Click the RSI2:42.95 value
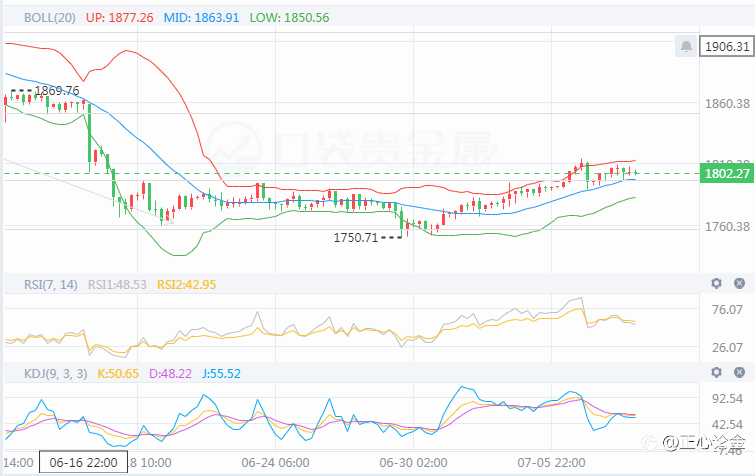The height and width of the screenshot is (476, 755). 187,284
